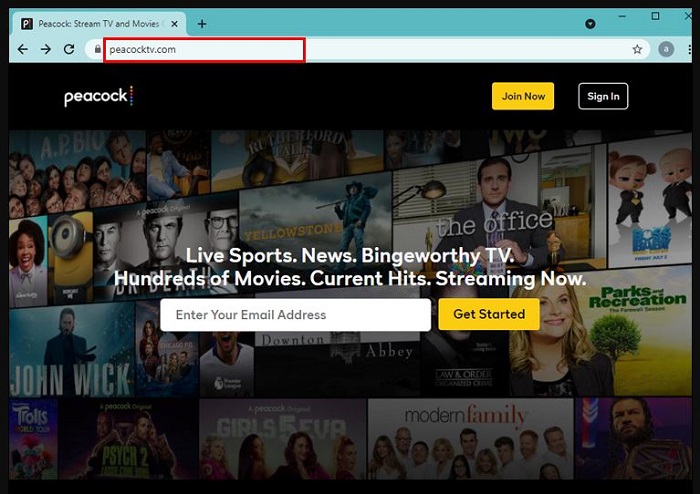The height and width of the screenshot is (494, 700).
Task: Select the Modern Family thumbnail
Action: (x=470, y=439)
